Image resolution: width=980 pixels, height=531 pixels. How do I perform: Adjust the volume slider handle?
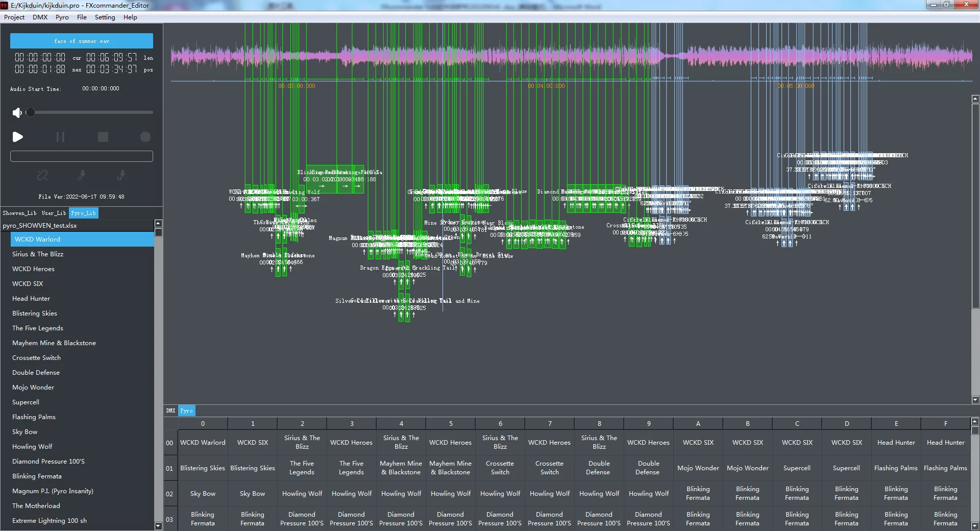pyautogui.click(x=30, y=112)
